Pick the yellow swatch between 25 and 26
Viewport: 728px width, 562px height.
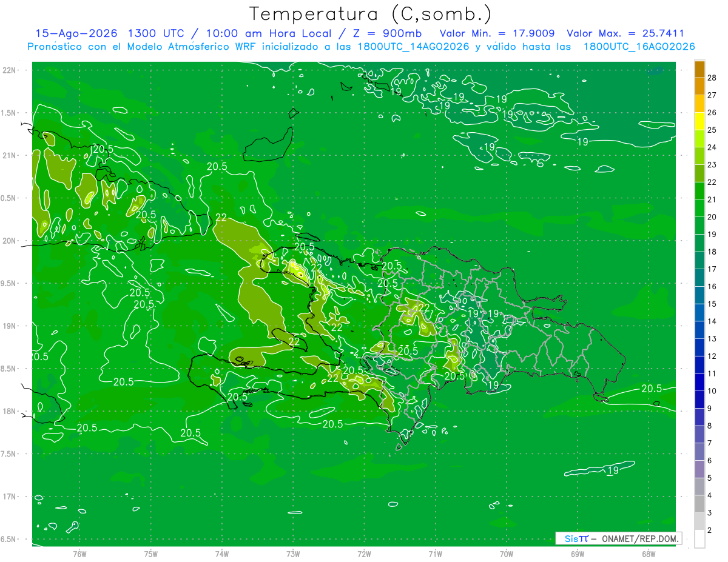click(x=699, y=121)
